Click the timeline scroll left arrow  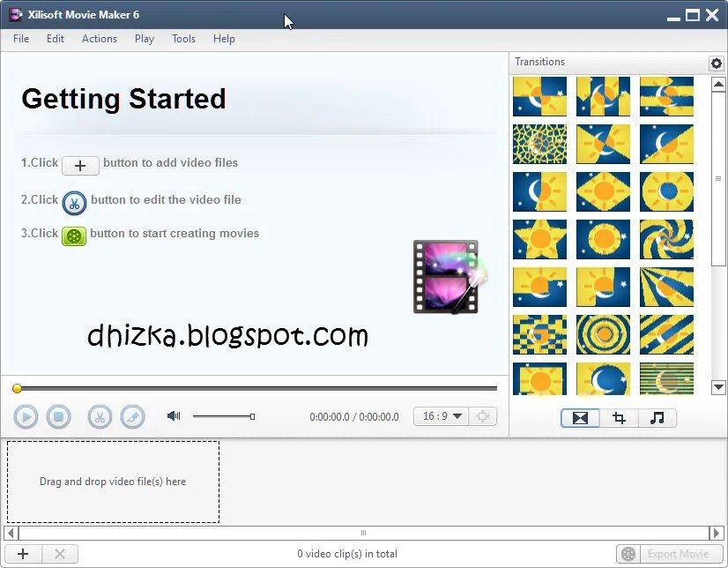coord(11,533)
